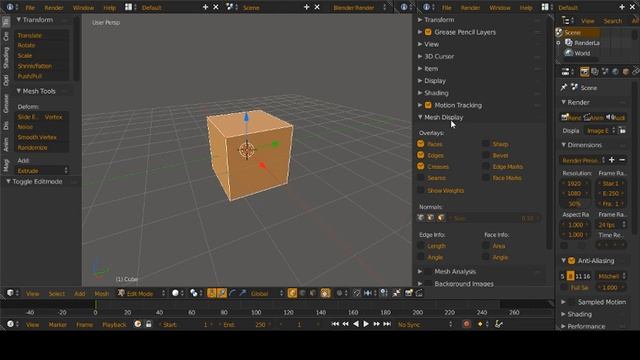
Task: Collapse the Mesh Tools panel
Action: (x=19, y=91)
